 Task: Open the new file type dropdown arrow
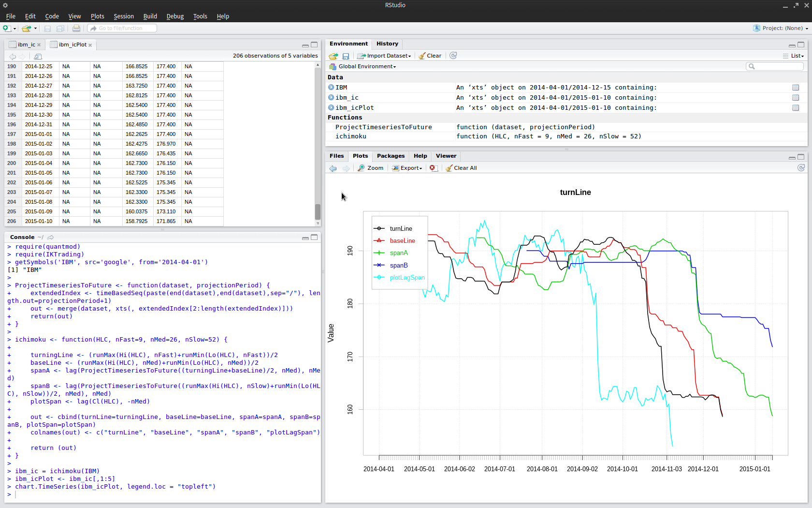[14, 29]
